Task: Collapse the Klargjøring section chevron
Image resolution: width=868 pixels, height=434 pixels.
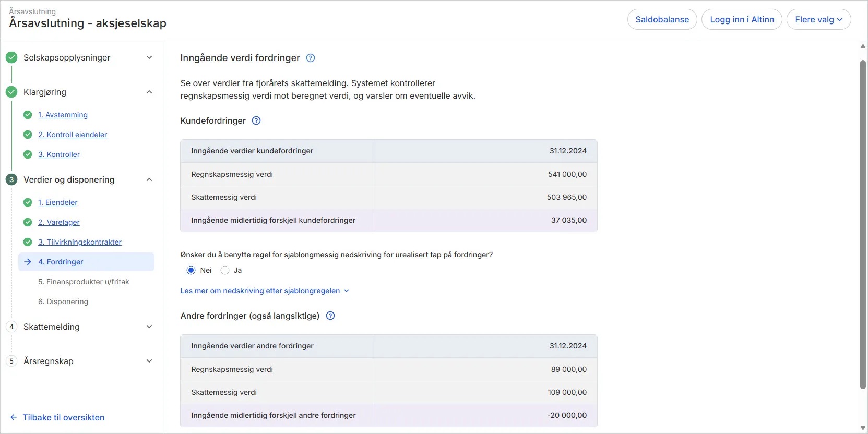Action: pos(149,92)
